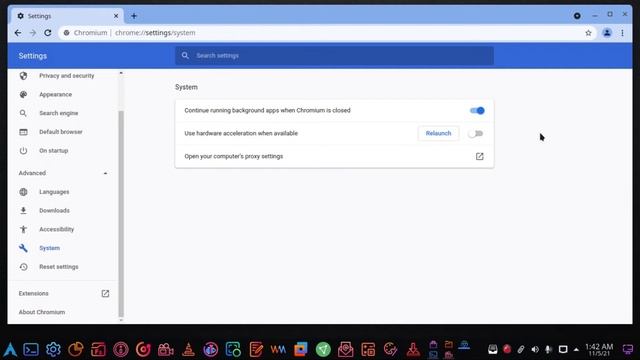Click address bar URL text
This screenshot has height=360, width=640.
[x=155, y=33]
